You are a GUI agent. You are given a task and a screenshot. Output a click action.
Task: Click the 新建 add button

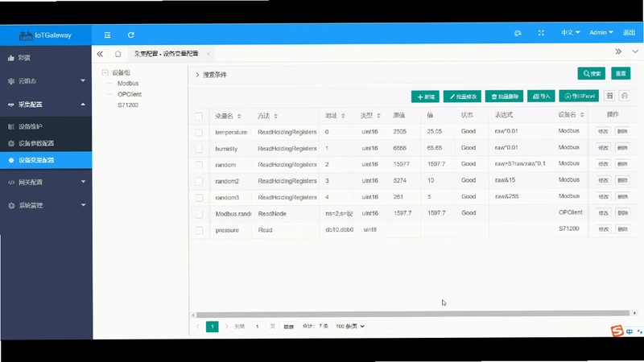click(426, 97)
